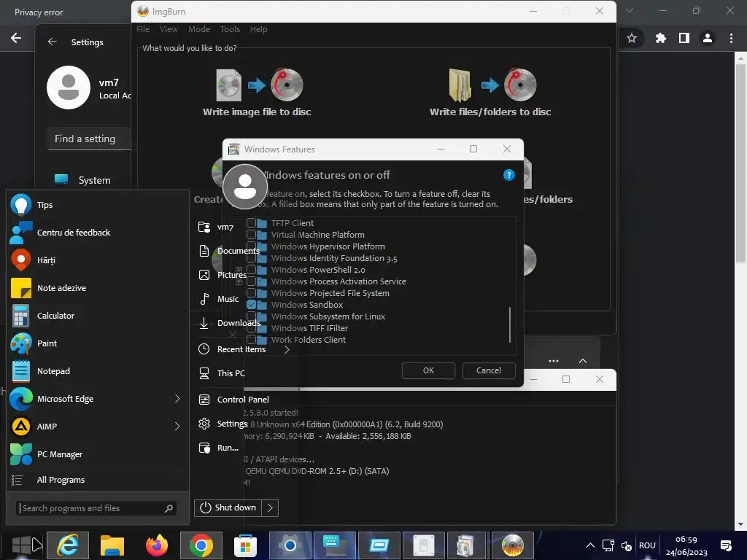Open ImgBurn Mode menu
Screen dimensions: 747x560
[199, 29]
